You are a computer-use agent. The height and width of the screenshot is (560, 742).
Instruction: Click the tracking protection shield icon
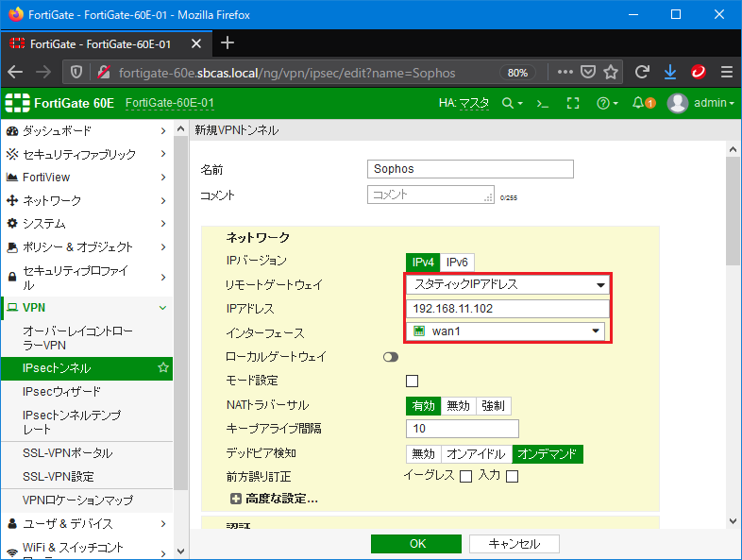point(76,72)
